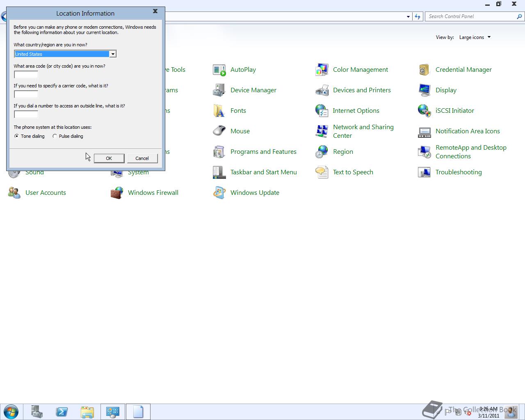Open Text to Speech icon

click(x=322, y=172)
